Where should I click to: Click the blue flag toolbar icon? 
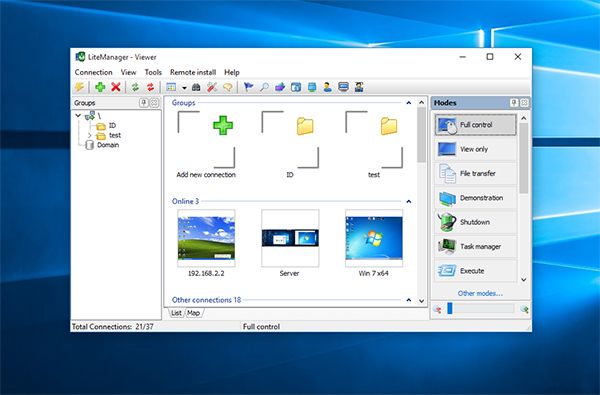(x=248, y=87)
